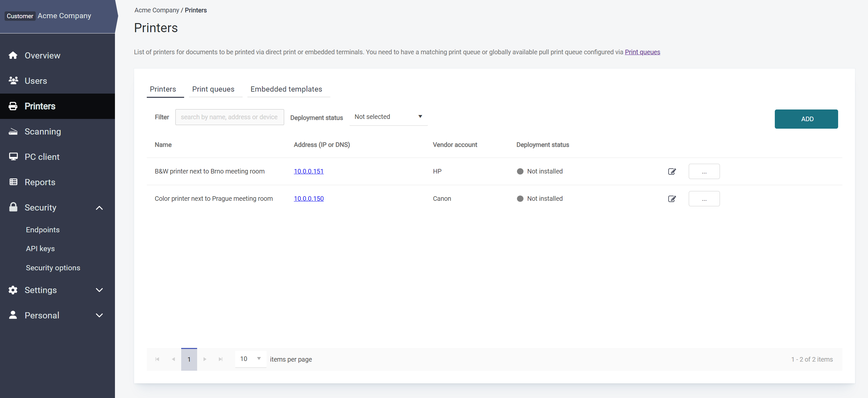This screenshot has width=868, height=398.
Task: Open Scanning in the sidebar
Action: 57,132
